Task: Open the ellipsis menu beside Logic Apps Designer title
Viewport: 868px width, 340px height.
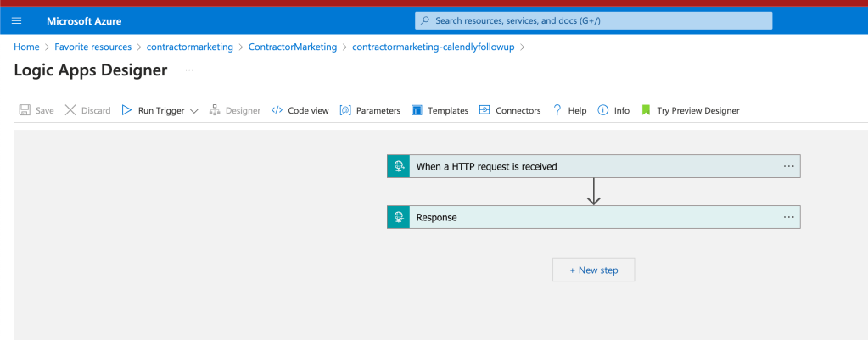Action: (x=189, y=70)
